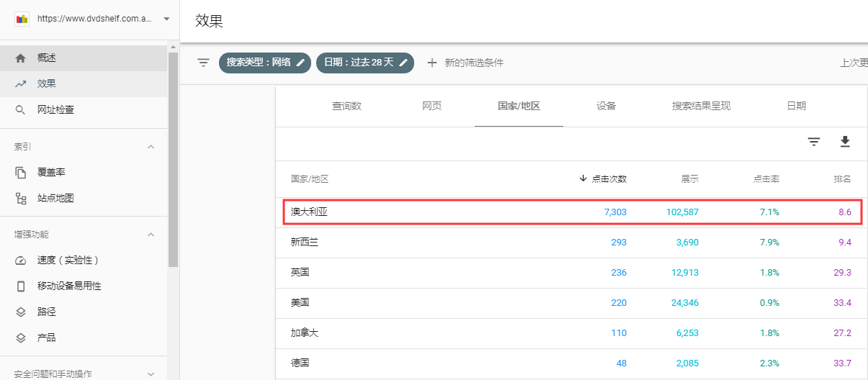The image size is (868, 380).
Task: Edit the 搜索类型：网络 filter chip
Action: point(266,63)
